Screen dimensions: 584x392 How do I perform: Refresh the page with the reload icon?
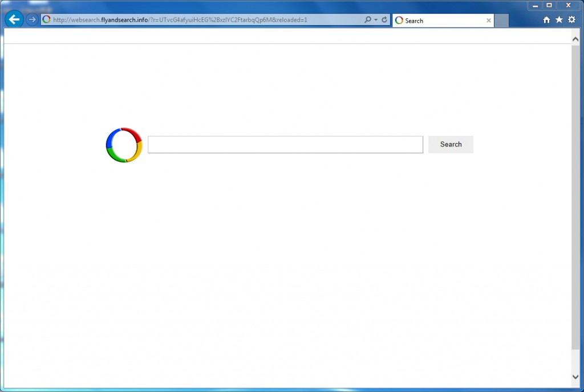[384, 19]
